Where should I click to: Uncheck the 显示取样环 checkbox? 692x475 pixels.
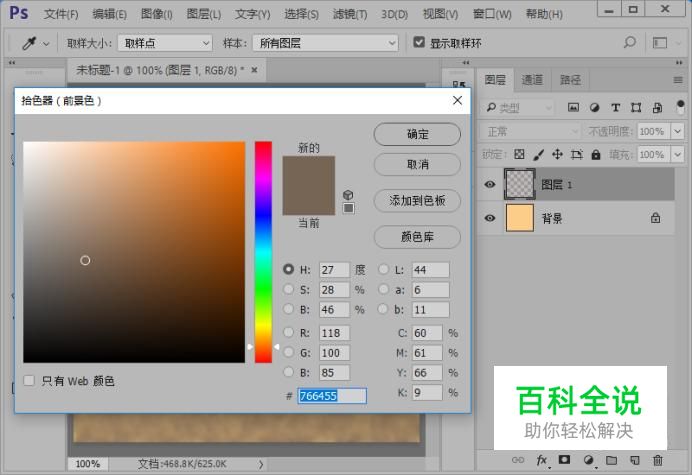[419, 43]
